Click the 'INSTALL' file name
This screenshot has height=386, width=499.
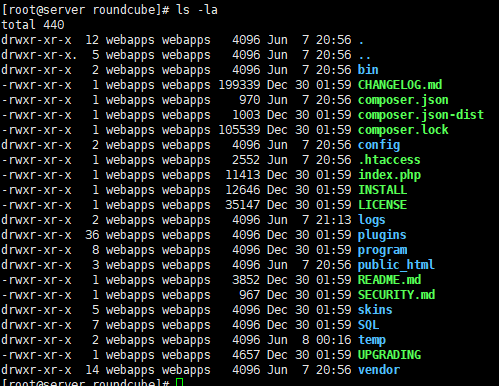pos(382,190)
